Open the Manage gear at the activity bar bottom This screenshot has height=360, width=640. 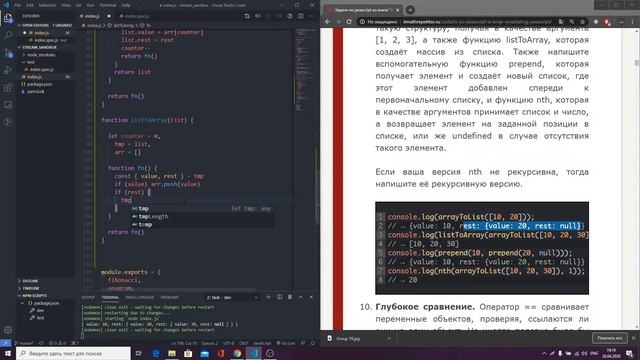pos(8,330)
